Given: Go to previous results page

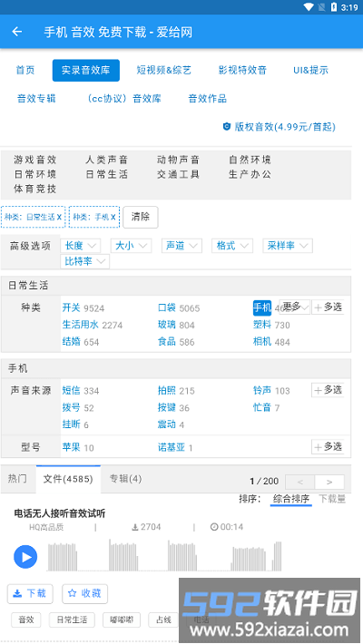Looking at the screenshot, I should point(300,482).
